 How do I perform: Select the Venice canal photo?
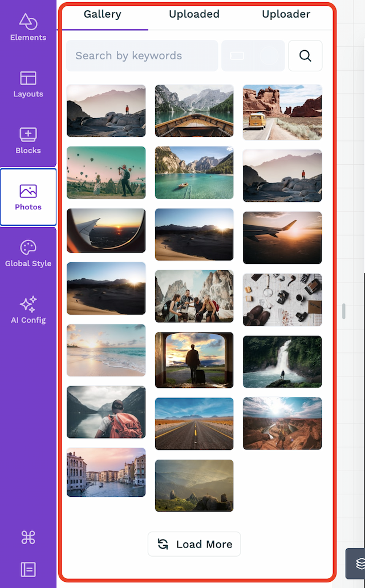(x=106, y=472)
